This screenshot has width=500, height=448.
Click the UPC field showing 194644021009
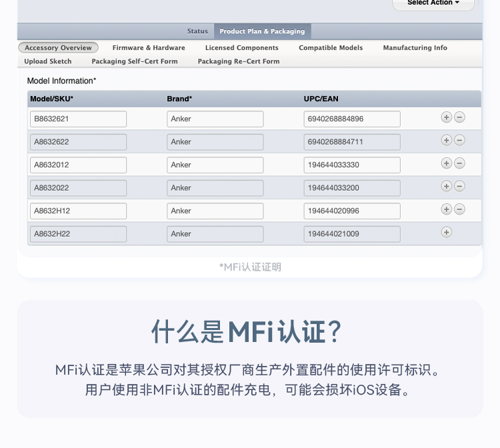pyautogui.click(x=352, y=234)
